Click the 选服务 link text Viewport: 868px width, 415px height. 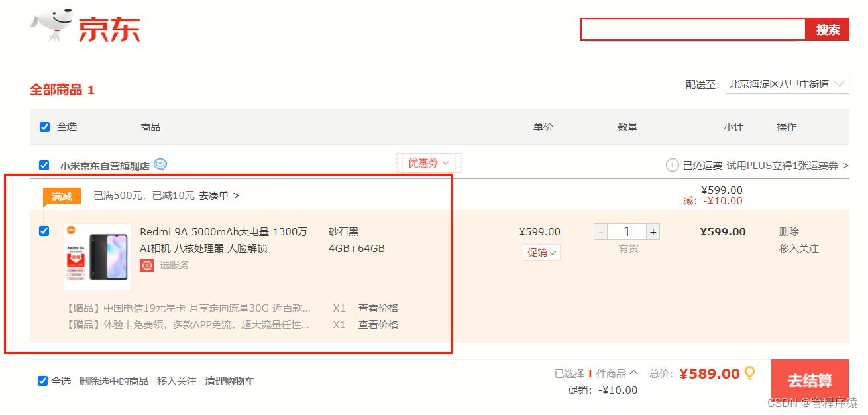[174, 265]
